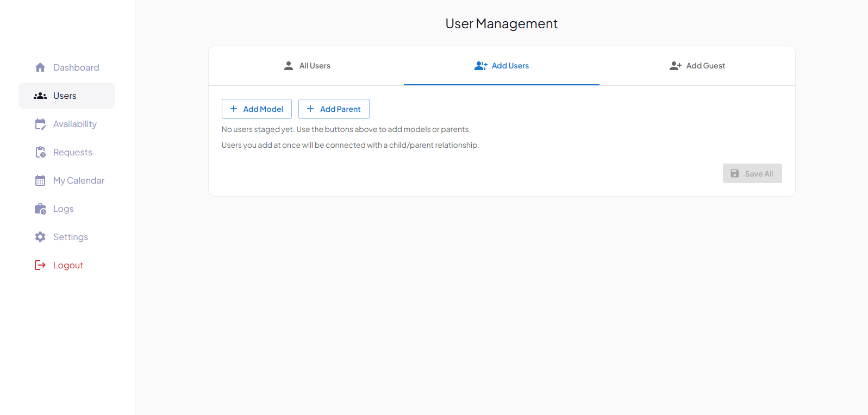Click the plus icon in Add Model button
Viewport: 868px width, 415px height.
click(234, 109)
